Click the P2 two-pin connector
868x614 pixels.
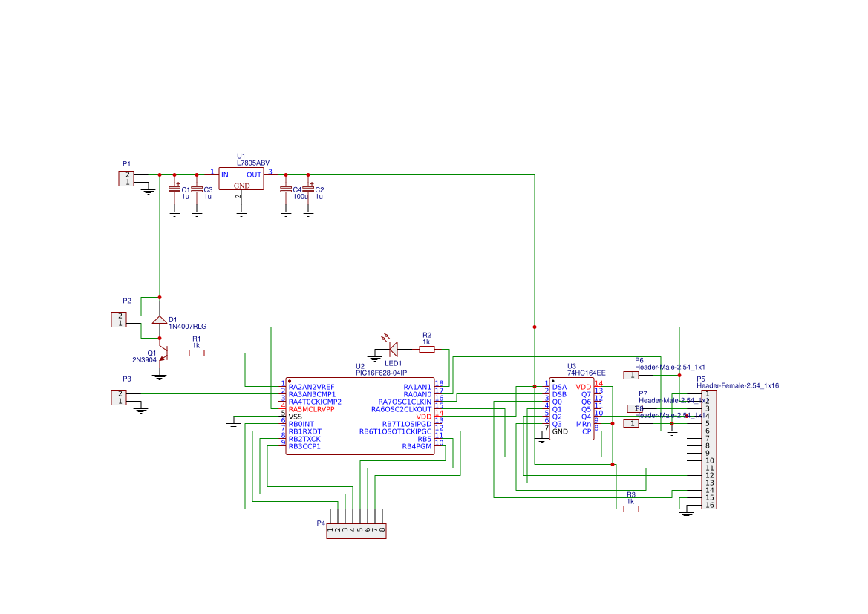click(x=119, y=319)
